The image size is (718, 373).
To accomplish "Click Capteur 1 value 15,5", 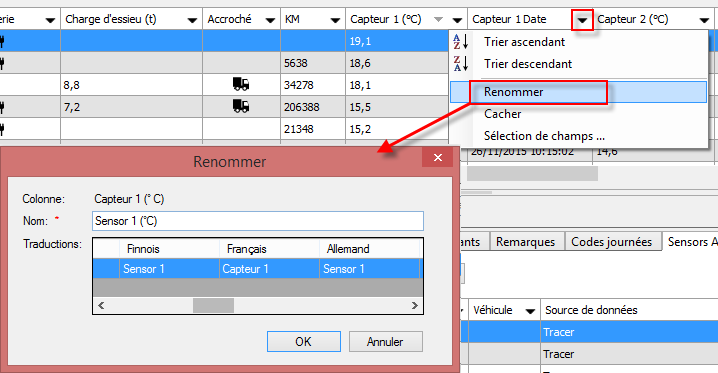I will 397,107.
